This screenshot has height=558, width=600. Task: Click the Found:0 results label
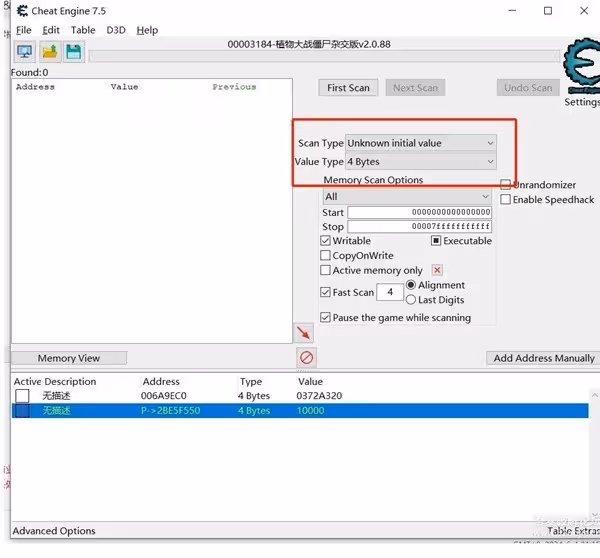coord(29,72)
